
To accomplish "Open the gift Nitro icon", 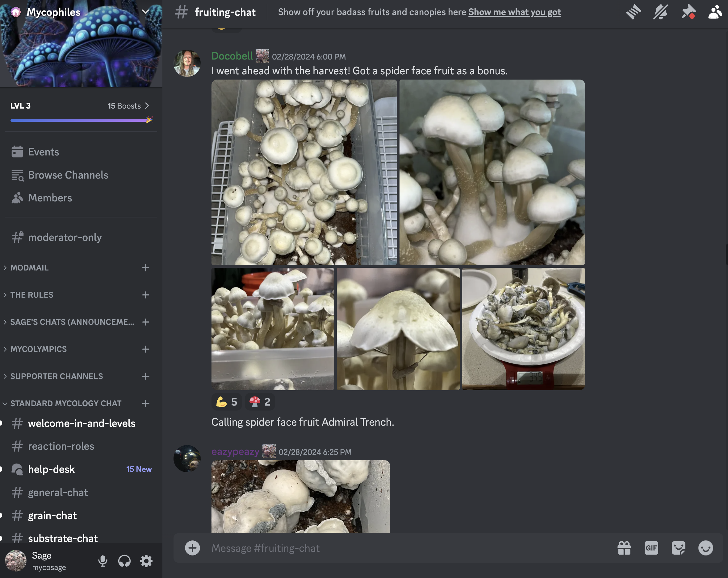I will click(624, 548).
